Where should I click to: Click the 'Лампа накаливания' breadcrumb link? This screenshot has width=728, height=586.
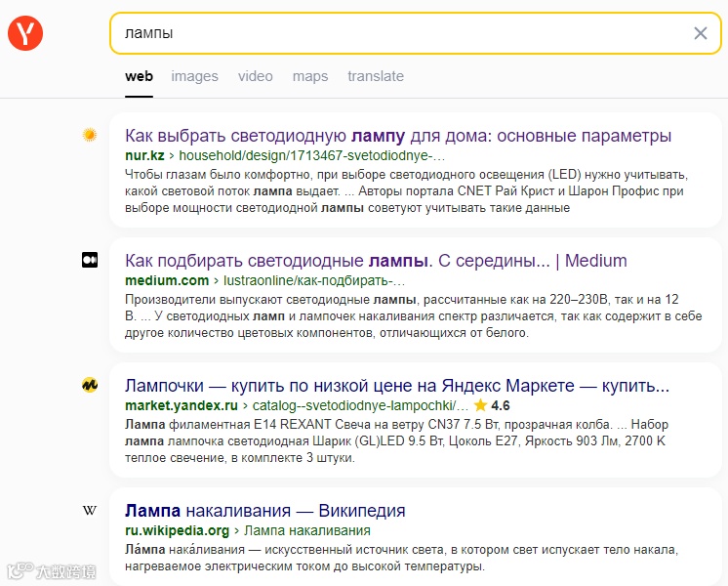click(x=306, y=530)
